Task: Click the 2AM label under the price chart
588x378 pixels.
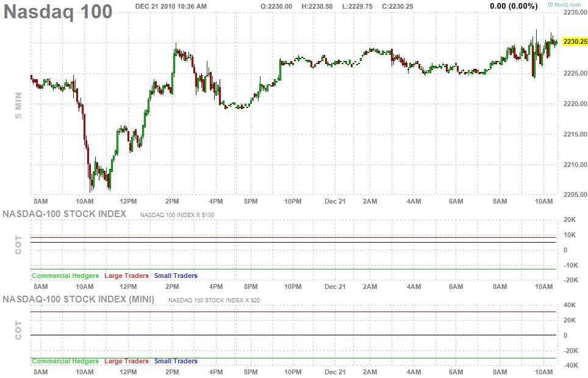Action: point(370,201)
